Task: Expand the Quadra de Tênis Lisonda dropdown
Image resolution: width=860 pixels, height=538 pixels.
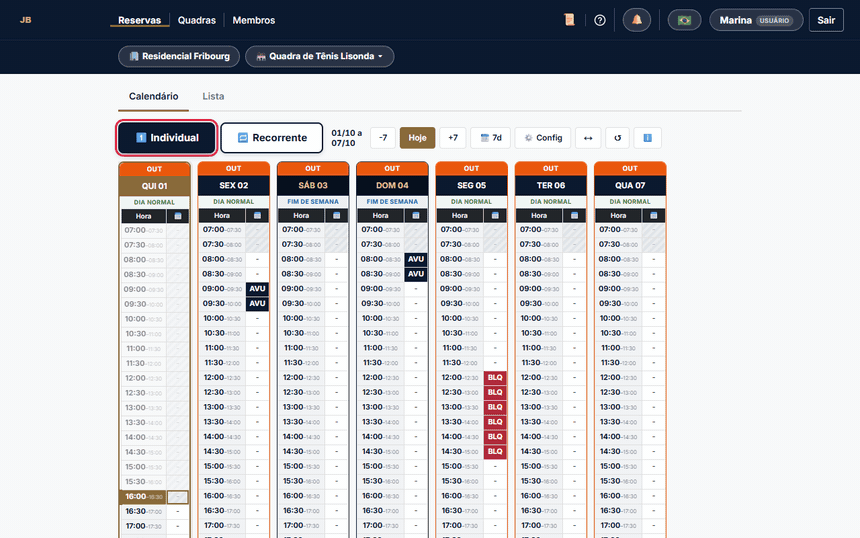Action: (319, 56)
